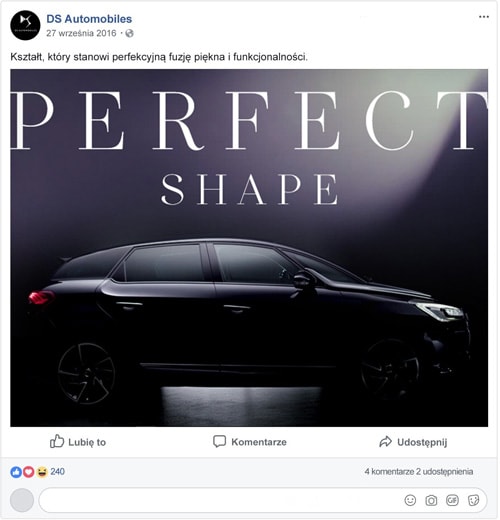The width and height of the screenshot is (500, 520).
Task: Open the DS Automobiles page name link
Action: click(x=89, y=19)
